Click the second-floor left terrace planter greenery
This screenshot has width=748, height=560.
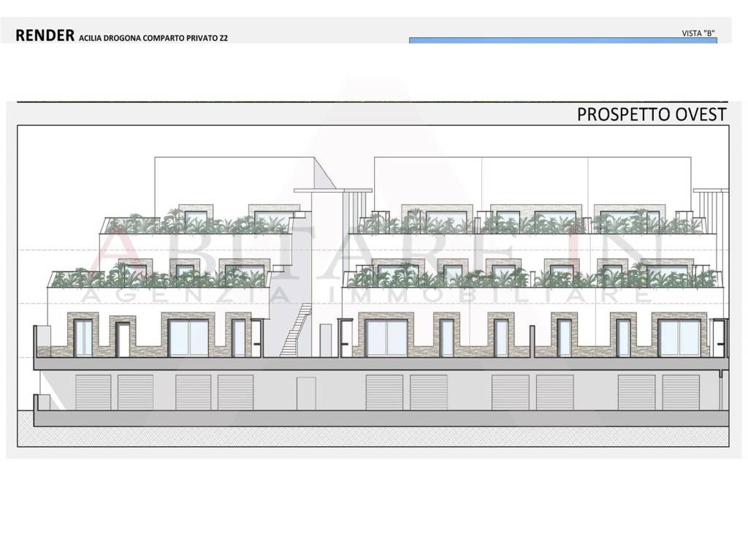point(161,277)
